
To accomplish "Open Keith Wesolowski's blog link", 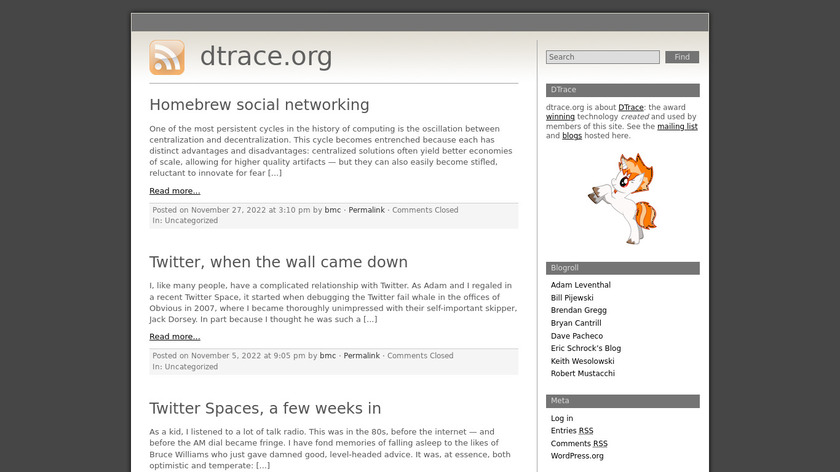I will tap(582, 361).
